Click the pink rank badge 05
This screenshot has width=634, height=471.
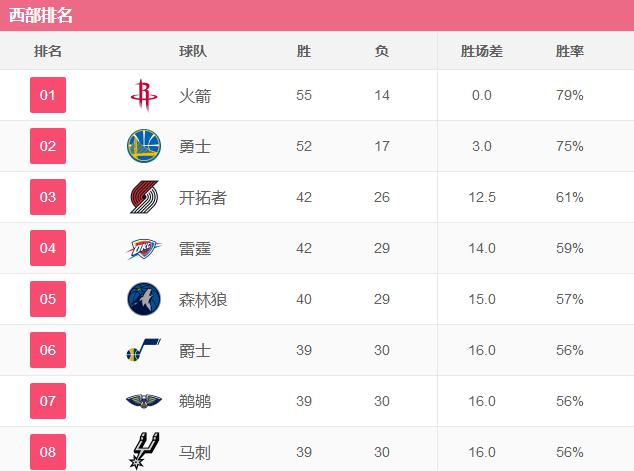point(48,299)
